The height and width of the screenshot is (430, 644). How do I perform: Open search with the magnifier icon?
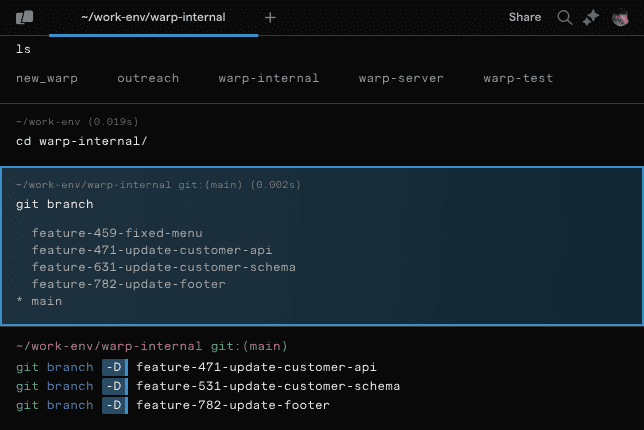pyautogui.click(x=564, y=17)
